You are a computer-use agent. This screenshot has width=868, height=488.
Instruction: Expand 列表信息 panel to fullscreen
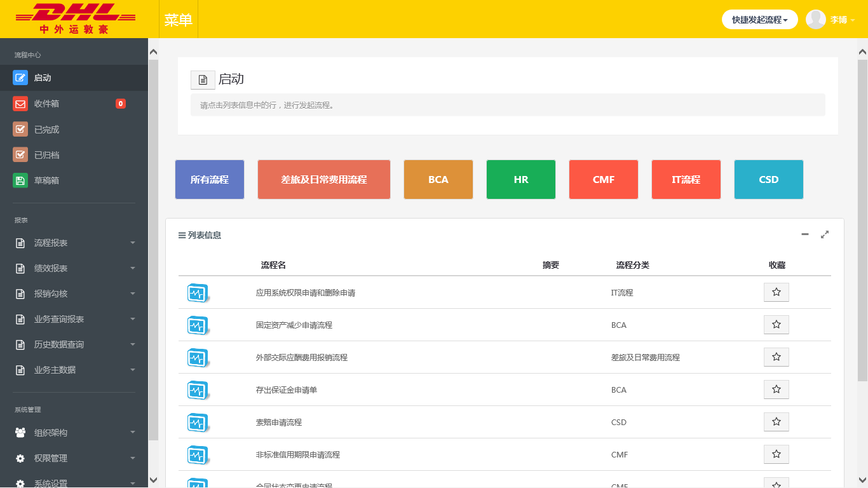point(825,234)
